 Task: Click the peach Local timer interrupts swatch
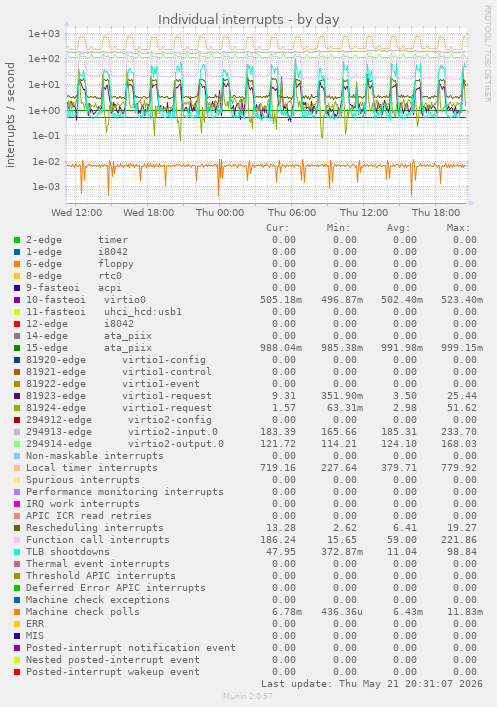point(17,468)
